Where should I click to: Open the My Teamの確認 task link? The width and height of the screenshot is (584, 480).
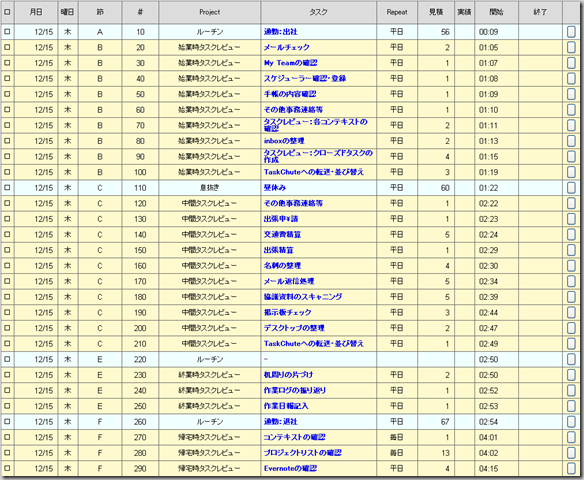291,63
